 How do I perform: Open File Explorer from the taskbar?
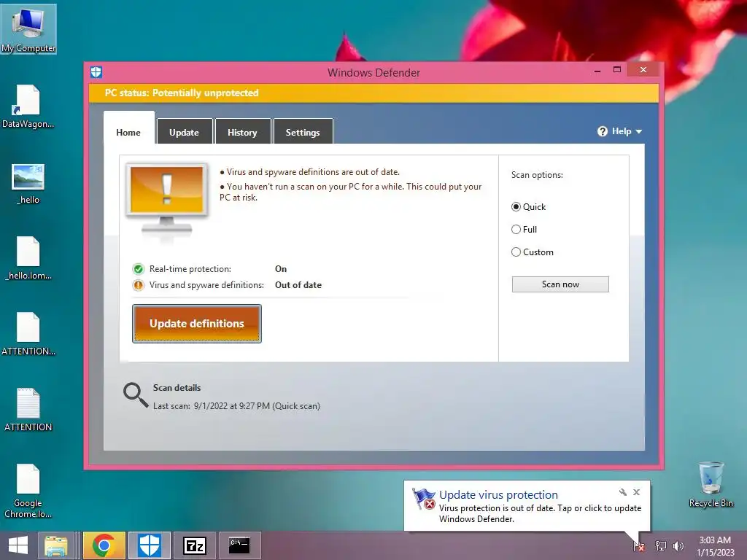point(55,545)
